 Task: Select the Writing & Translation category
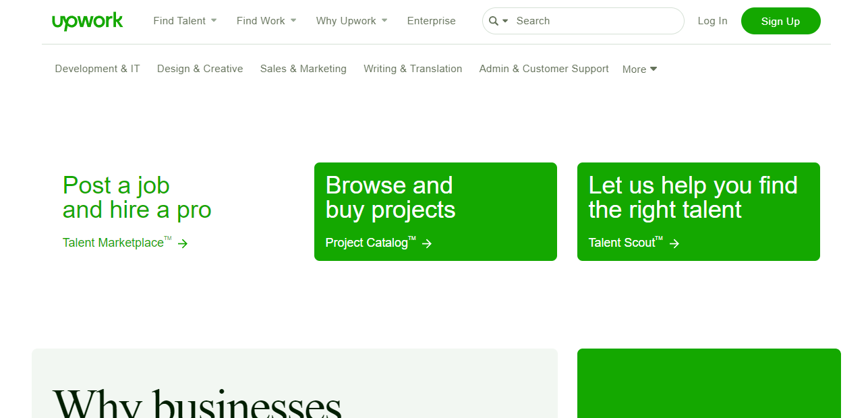pyautogui.click(x=413, y=69)
